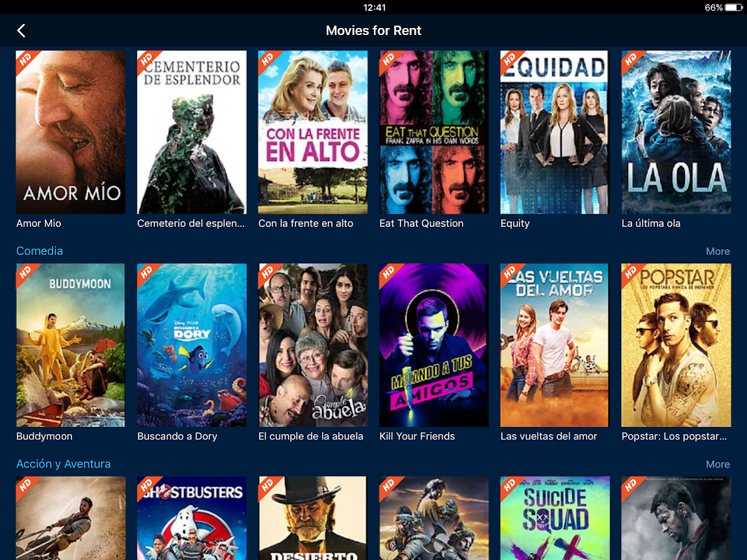Select the Desierto movie poster
Viewport: 747px width, 560px height.
click(x=312, y=518)
